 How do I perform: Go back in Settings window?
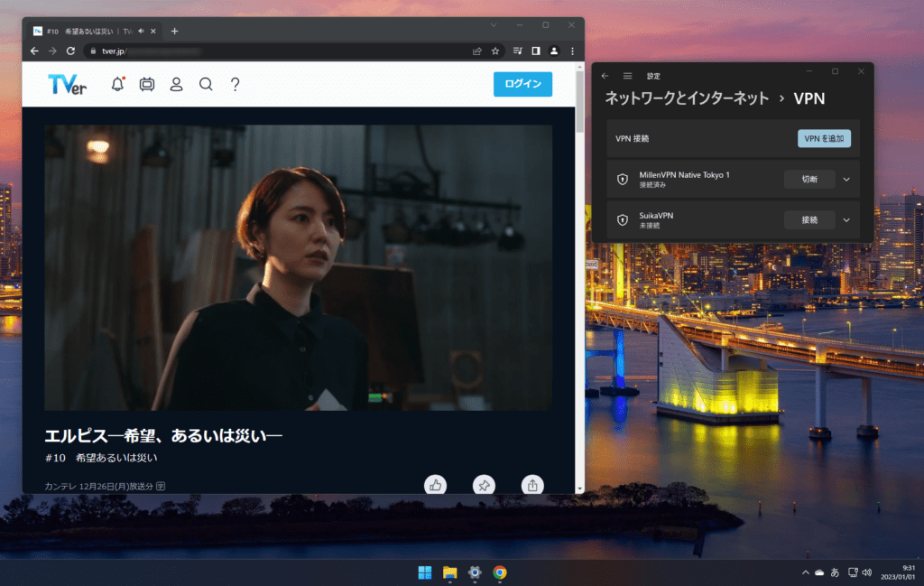tap(605, 76)
